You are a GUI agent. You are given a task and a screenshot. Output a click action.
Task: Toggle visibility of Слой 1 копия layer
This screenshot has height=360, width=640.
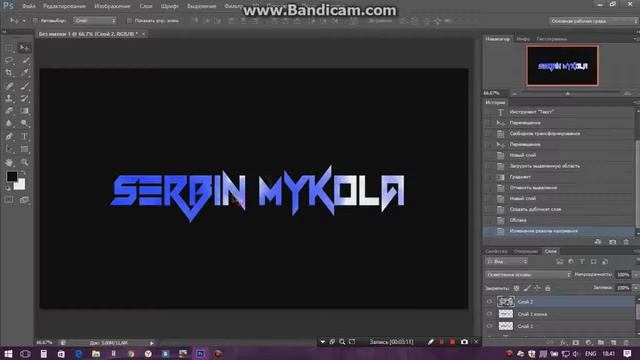[x=489, y=314]
